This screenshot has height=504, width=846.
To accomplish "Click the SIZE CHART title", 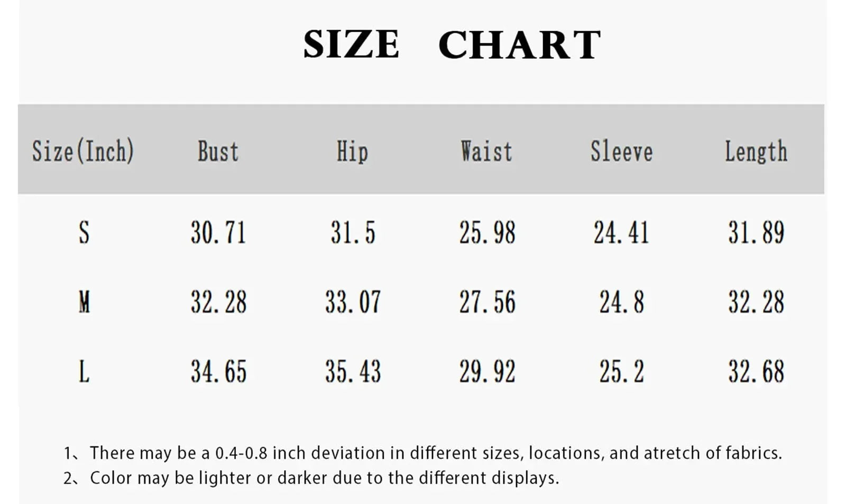I will (x=452, y=44).
